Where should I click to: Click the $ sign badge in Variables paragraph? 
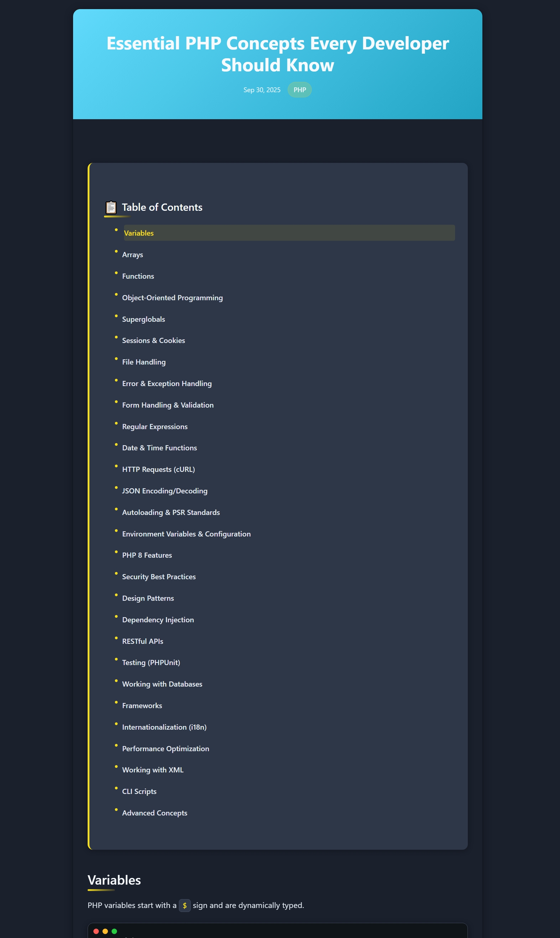tap(185, 905)
